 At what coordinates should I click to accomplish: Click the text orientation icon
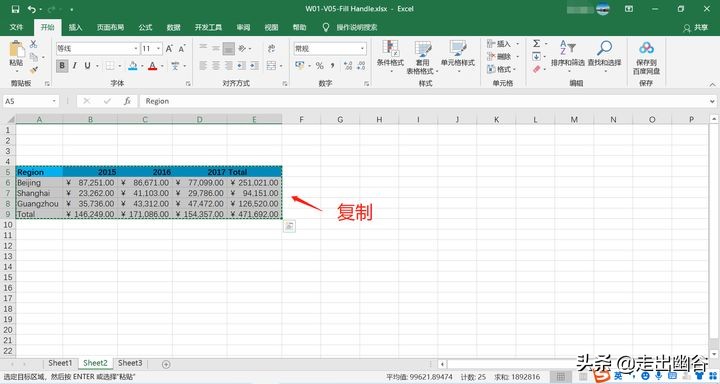(242, 48)
